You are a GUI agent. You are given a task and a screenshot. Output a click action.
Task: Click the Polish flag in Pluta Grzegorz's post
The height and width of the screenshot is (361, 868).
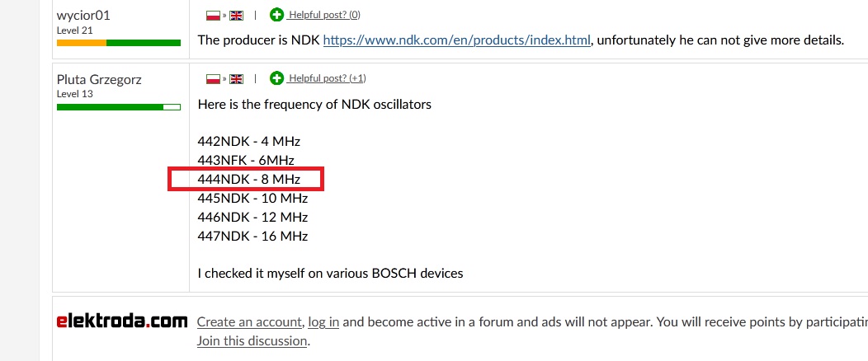pos(213,79)
